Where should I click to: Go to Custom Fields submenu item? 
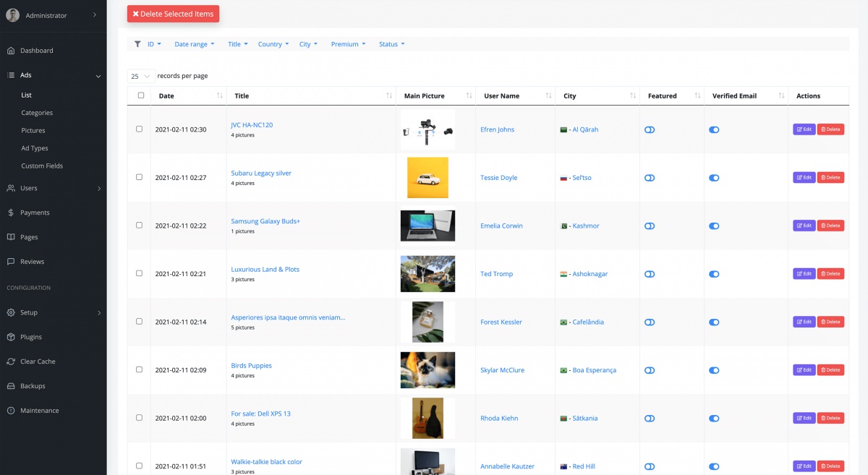point(42,166)
